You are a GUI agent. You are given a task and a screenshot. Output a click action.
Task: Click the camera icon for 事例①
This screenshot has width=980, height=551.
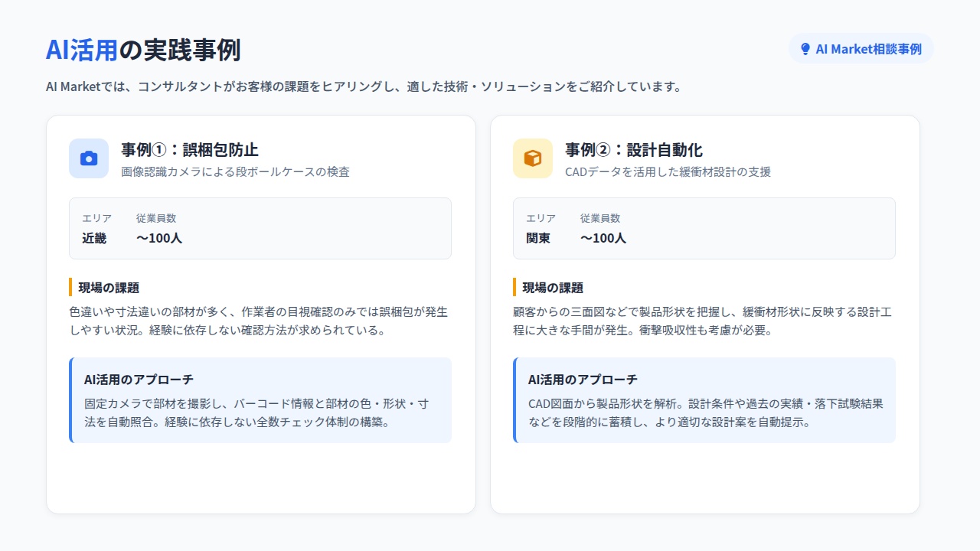(x=89, y=158)
